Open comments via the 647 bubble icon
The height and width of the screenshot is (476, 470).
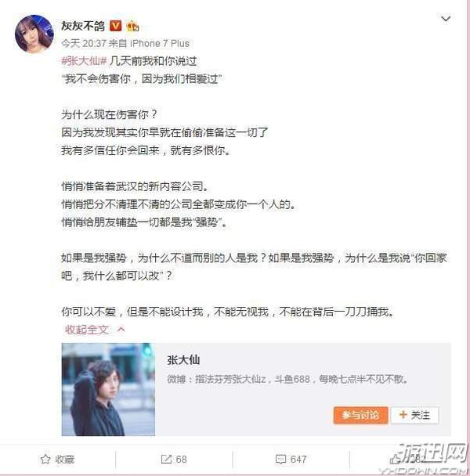click(x=280, y=460)
